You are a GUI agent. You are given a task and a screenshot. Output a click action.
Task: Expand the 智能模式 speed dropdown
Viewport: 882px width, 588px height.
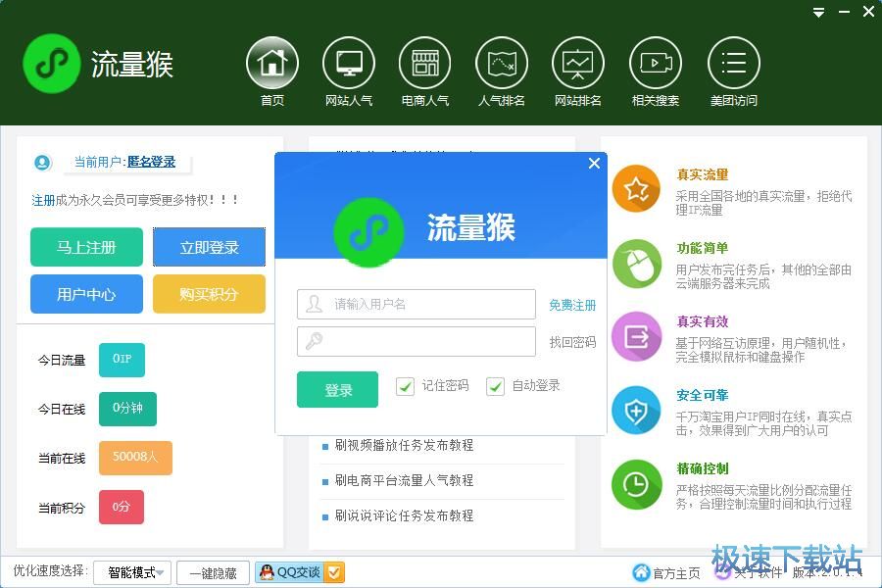tap(132, 572)
